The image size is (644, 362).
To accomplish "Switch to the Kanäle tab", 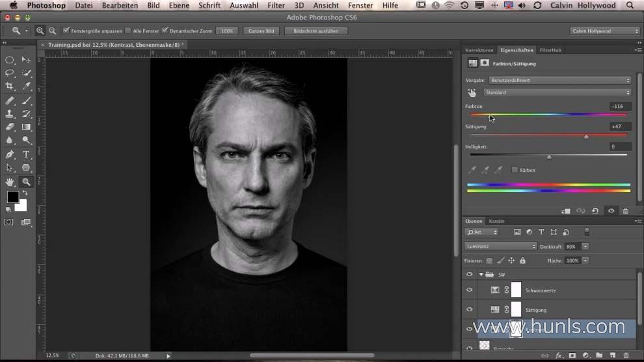I will (x=496, y=221).
